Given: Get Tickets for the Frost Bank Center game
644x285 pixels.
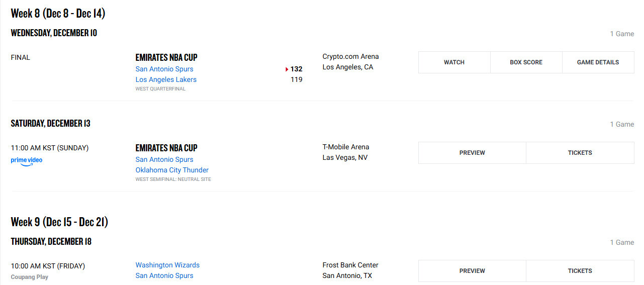Looking at the screenshot, I should pos(580,271).
